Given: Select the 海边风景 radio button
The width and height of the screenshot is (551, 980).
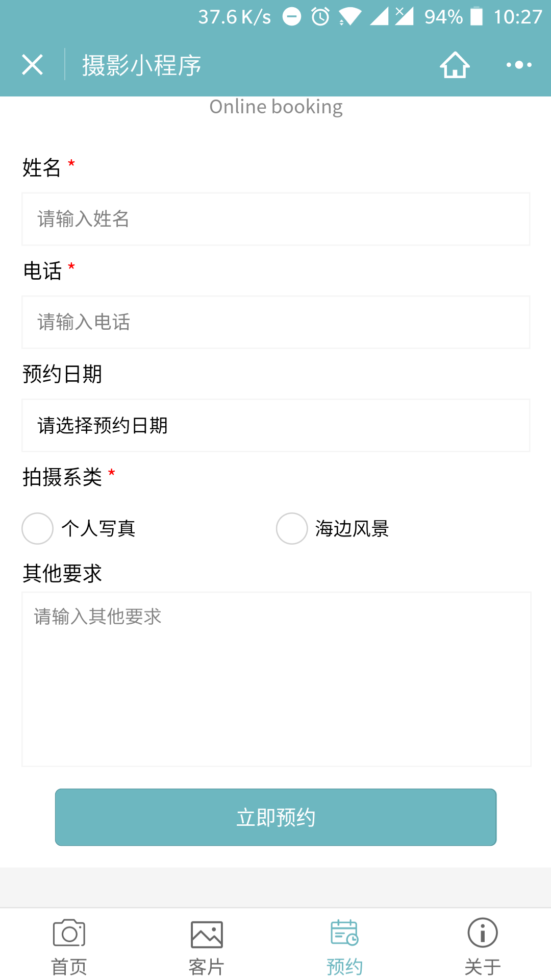Looking at the screenshot, I should tap(292, 528).
